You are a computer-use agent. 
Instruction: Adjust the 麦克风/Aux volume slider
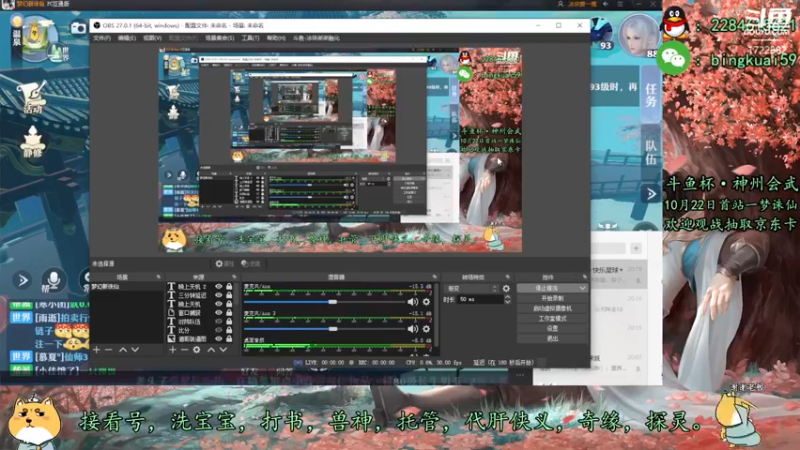pyautogui.click(x=324, y=302)
